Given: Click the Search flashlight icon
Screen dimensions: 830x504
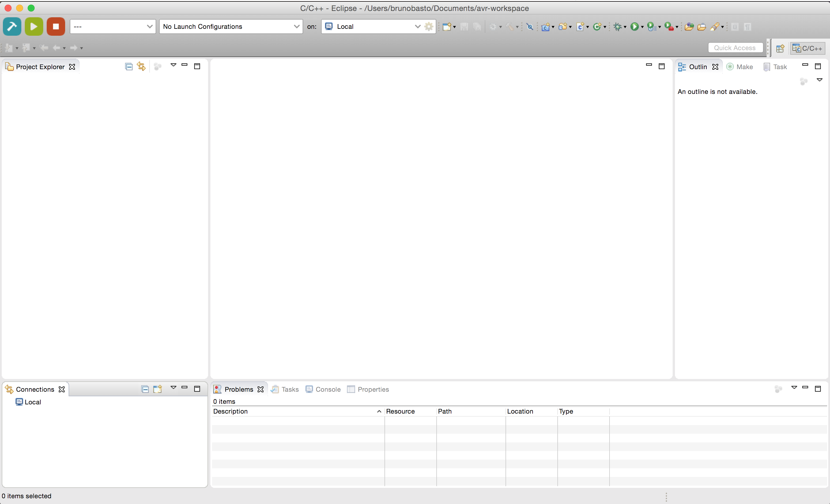Looking at the screenshot, I should [715, 26].
